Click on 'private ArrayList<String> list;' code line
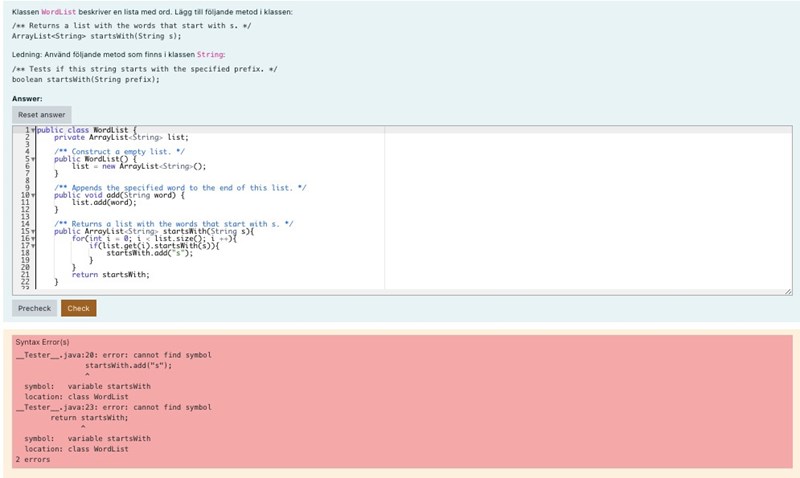Screen dimensions: 800x478 click(x=121, y=137)
